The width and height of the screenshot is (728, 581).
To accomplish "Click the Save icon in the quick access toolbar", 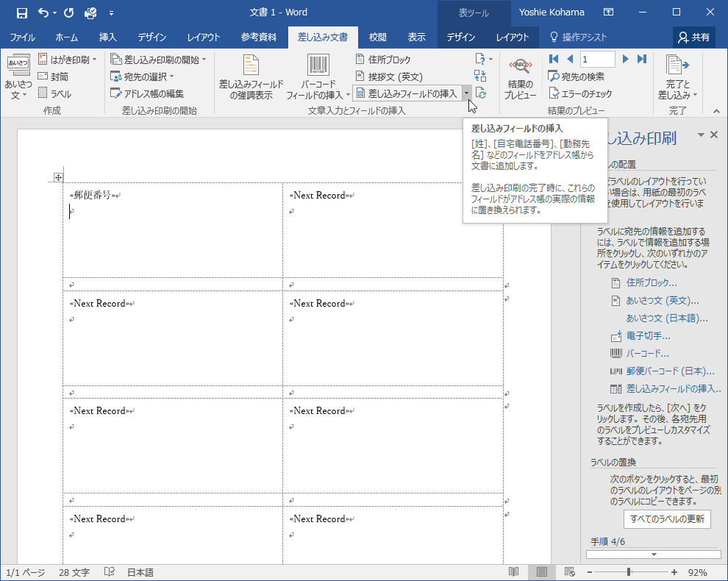I will 21,13.
